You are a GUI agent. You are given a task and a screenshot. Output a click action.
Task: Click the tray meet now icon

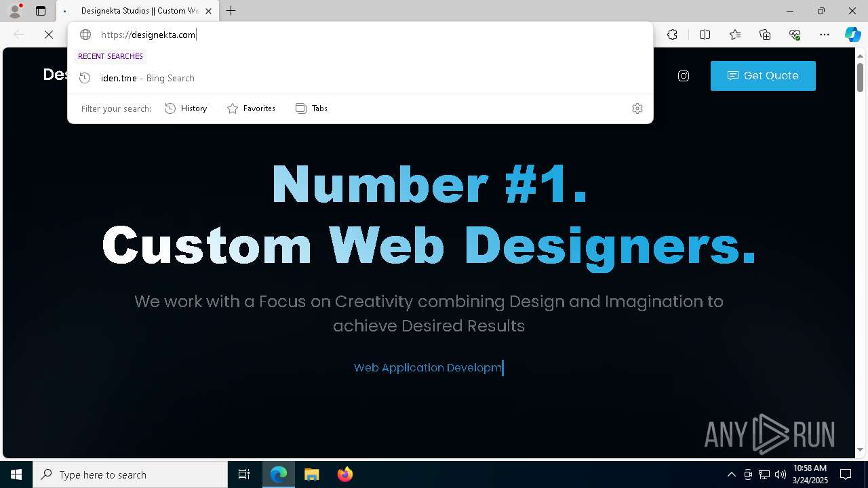(748, 474)
